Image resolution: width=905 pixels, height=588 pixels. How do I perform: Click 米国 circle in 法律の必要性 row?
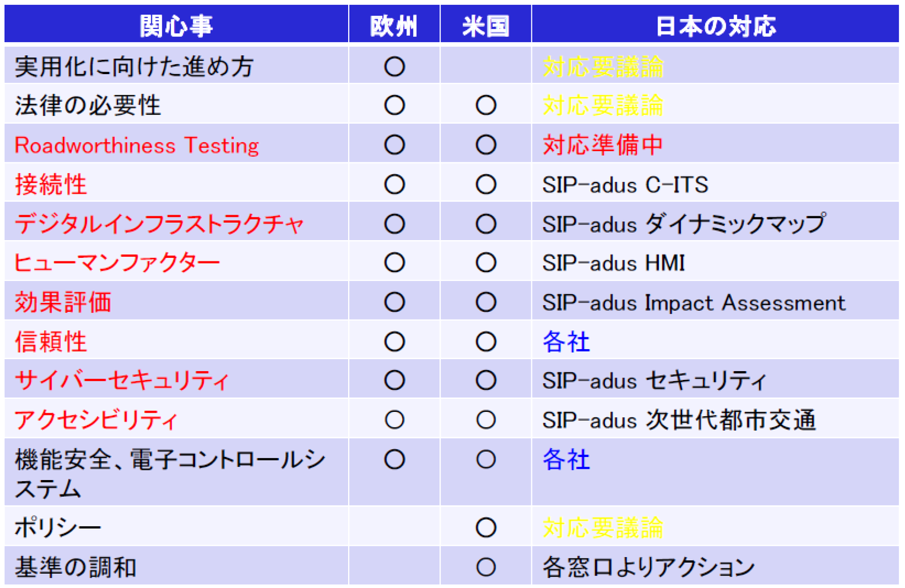[486, 106]
